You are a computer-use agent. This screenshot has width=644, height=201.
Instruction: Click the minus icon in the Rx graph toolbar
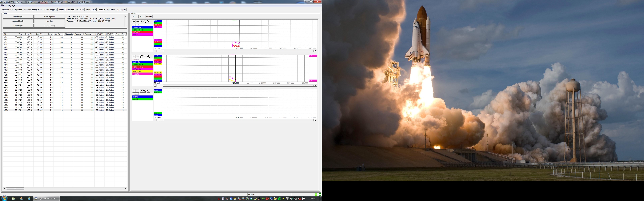tap(138, 56)
